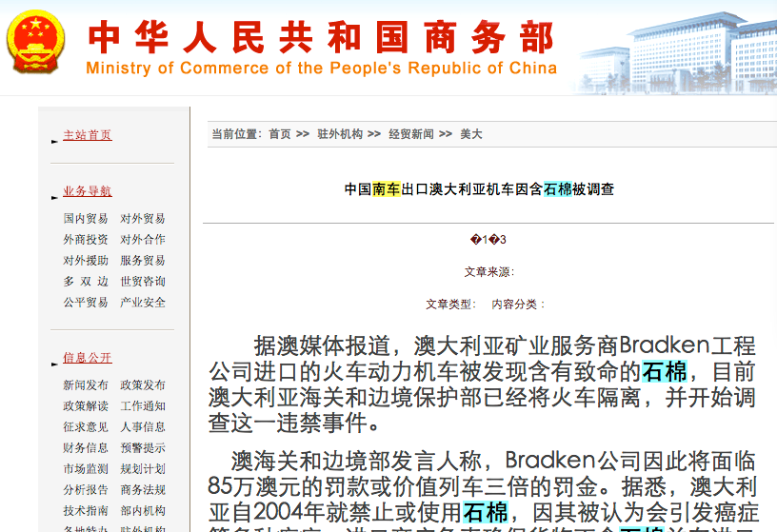Image resolution: width=777 pixels, height=532 pixels.
Task: Open 工作通知 in sidebar
Action: click(x=143, y=405)
